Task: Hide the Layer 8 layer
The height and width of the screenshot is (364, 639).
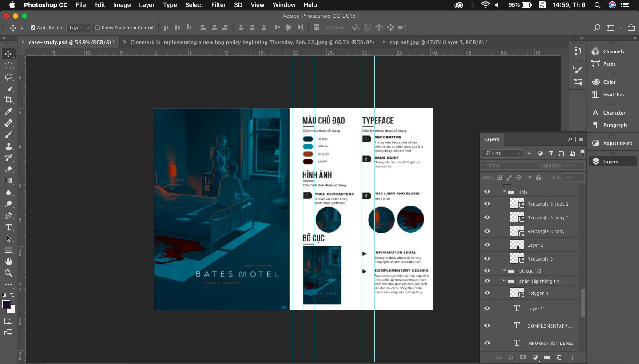Action: pos(487,245)
